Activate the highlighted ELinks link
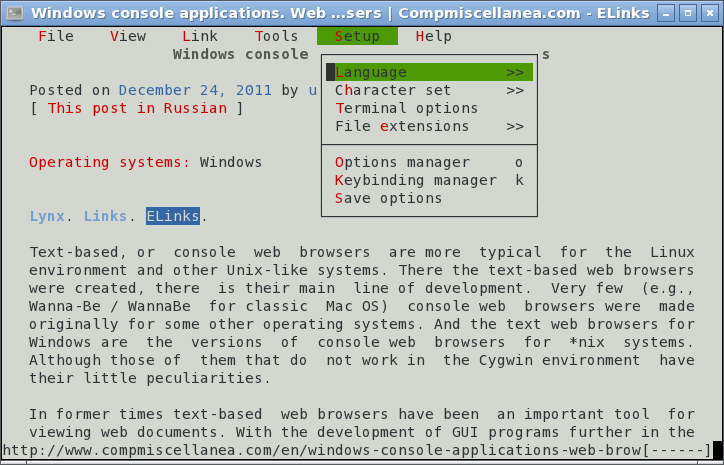 point(173,216)
